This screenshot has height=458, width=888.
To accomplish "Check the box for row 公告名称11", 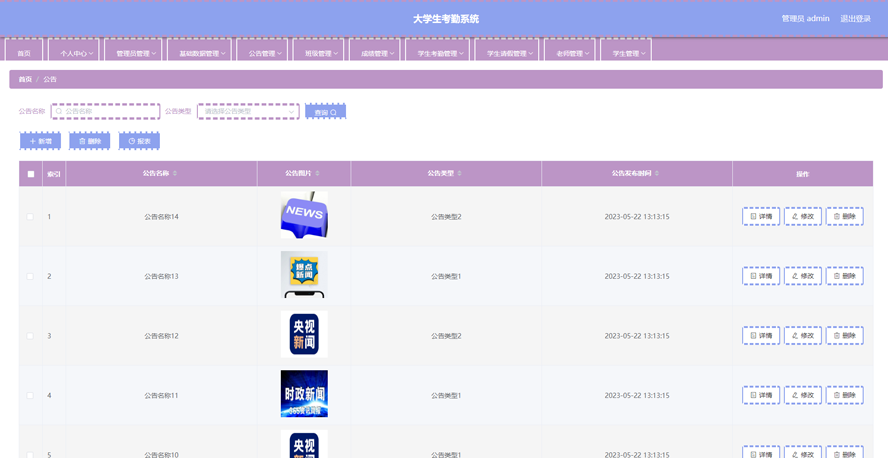I will pyautogui.click(x=30, y=396).
